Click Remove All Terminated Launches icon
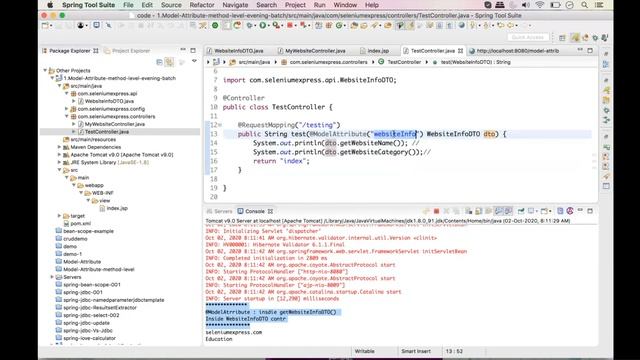640x360 pixels. 456,211
